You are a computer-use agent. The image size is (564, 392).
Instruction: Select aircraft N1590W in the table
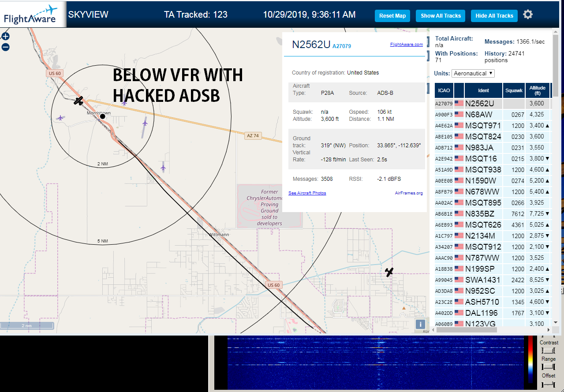coord(493,181)
